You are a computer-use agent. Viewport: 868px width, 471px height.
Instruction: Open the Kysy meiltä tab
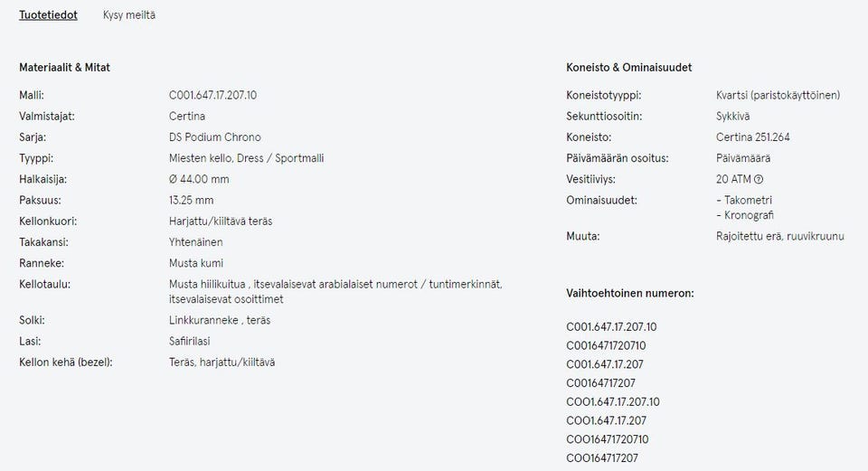(x=129, y=15)
